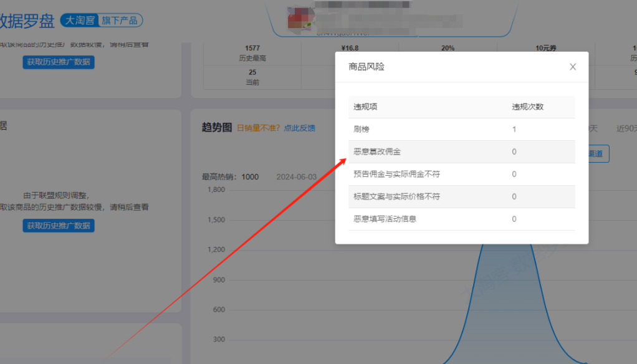This screenshot has height=364, width=637.
Task: Click the 300 axis label
Action: click(219, 339)
